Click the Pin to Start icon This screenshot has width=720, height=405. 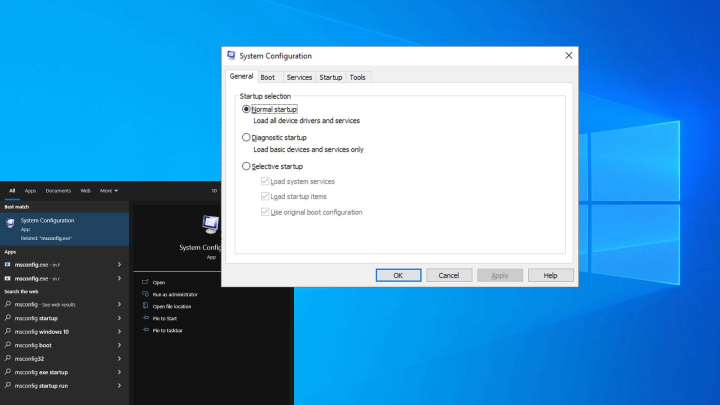tap(145, 318)
